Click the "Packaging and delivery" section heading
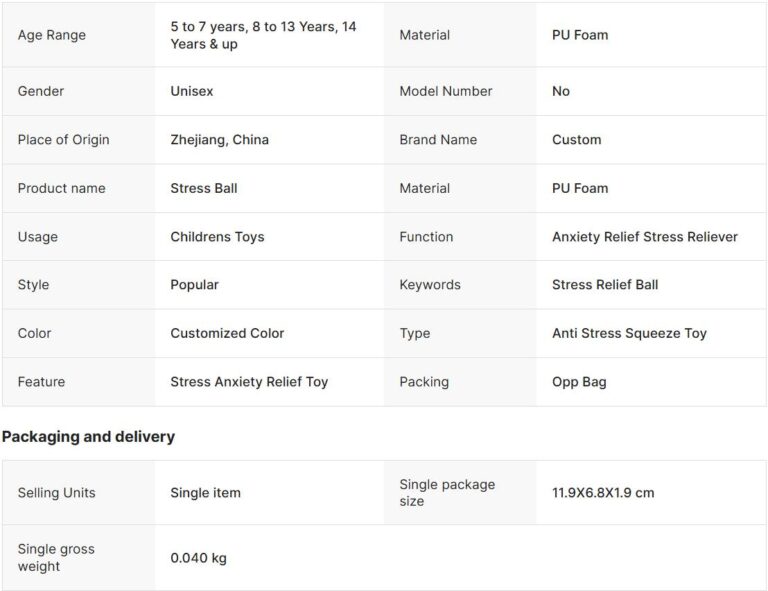The width and height of the screenshot is (768, 591). point(88,437)
